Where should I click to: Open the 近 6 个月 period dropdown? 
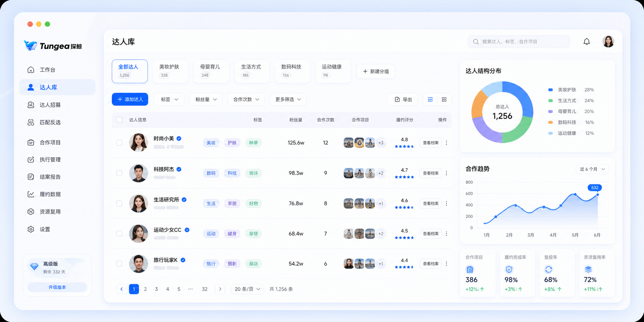[x=592, y=169]
